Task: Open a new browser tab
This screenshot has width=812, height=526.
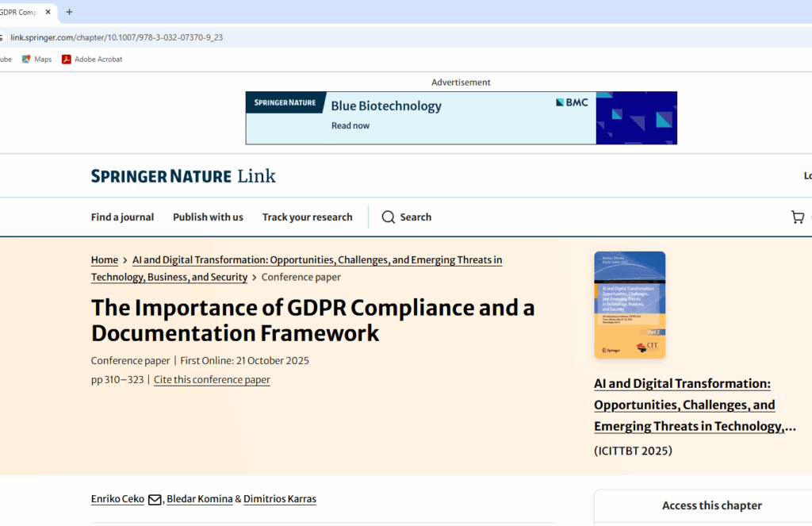Action: tap(69, 13)
